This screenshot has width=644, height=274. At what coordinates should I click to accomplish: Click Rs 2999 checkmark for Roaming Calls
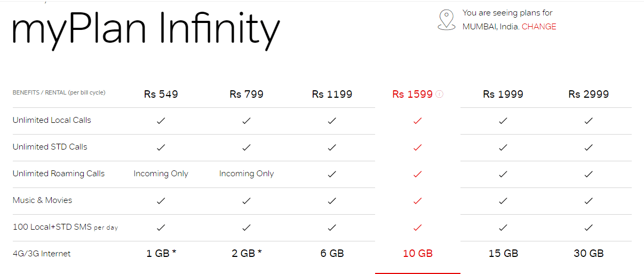(x=589, y=174)
